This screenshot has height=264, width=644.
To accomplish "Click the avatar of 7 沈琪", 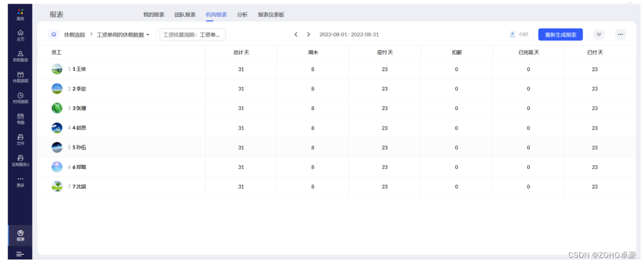I will pos(57,187).
